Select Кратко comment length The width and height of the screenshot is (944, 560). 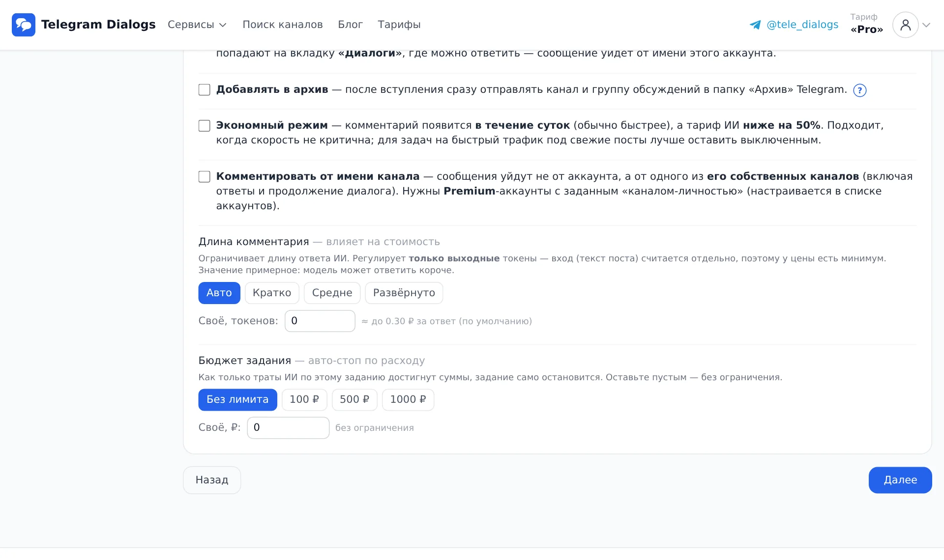[x=272, y=293]
